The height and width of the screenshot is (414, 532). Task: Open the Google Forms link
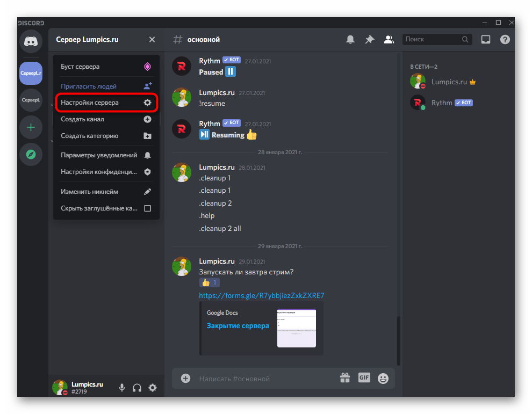pos(261,295)
